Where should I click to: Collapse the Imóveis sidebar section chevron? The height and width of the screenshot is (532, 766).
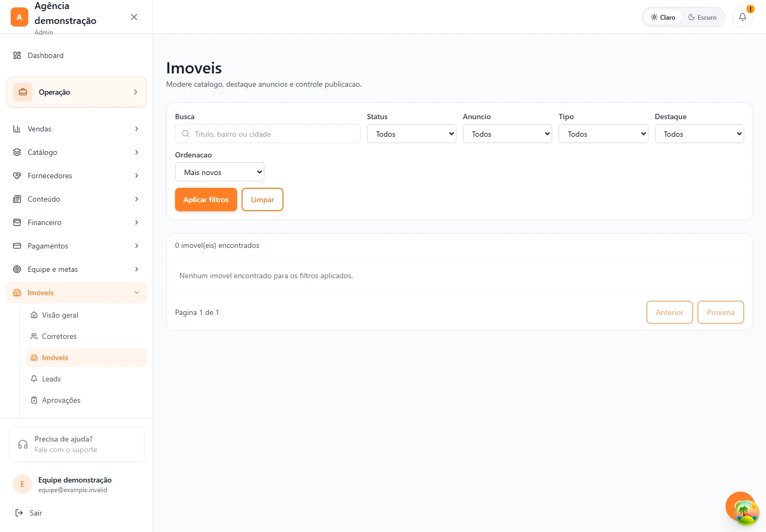pos(137,293)
